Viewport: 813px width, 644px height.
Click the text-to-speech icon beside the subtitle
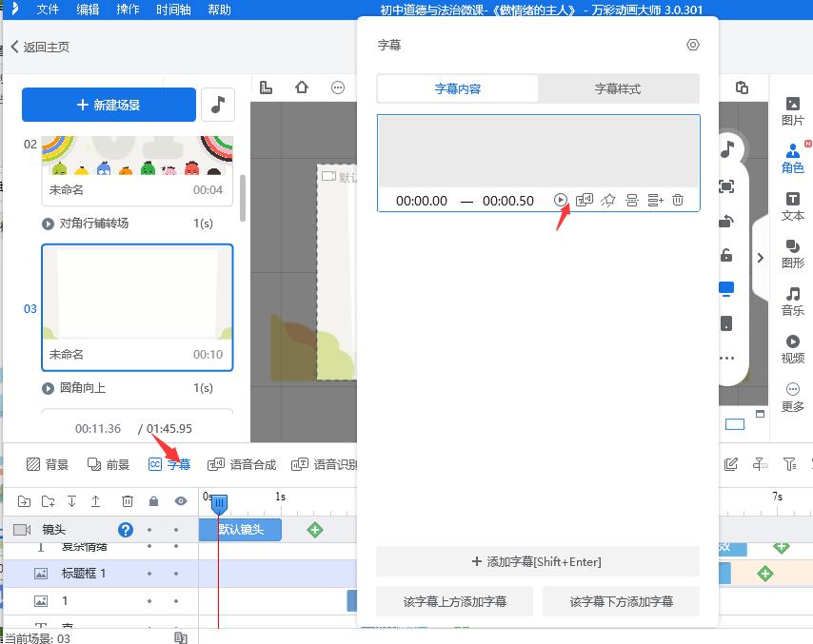(585, 200)
